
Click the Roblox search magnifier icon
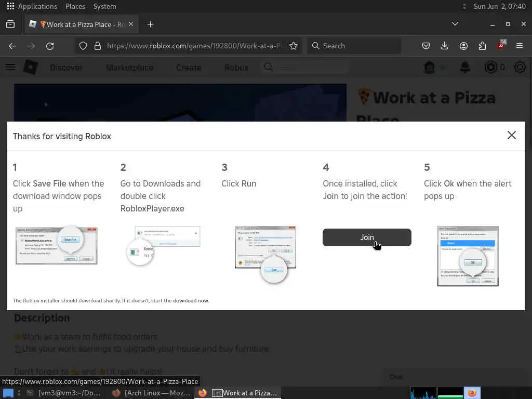point(269,67)
